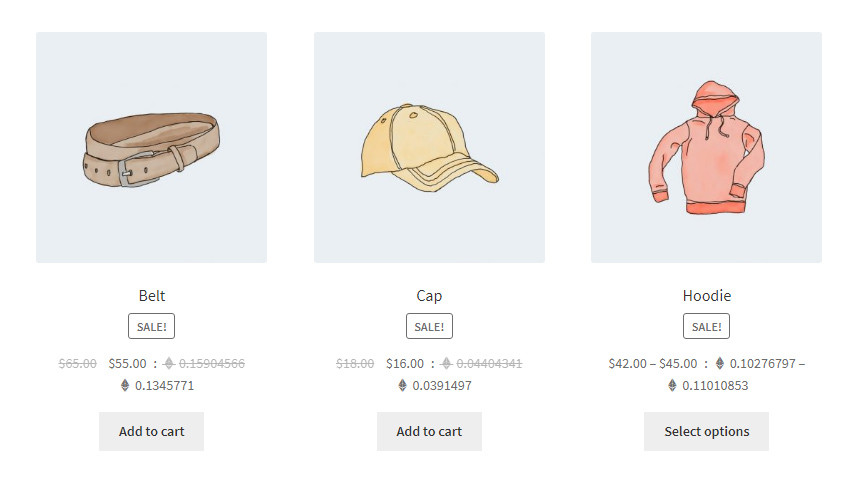Click Ethereum icon beside Hoodie price 0.10276797
857x480 pixels.
coord(719,364)
